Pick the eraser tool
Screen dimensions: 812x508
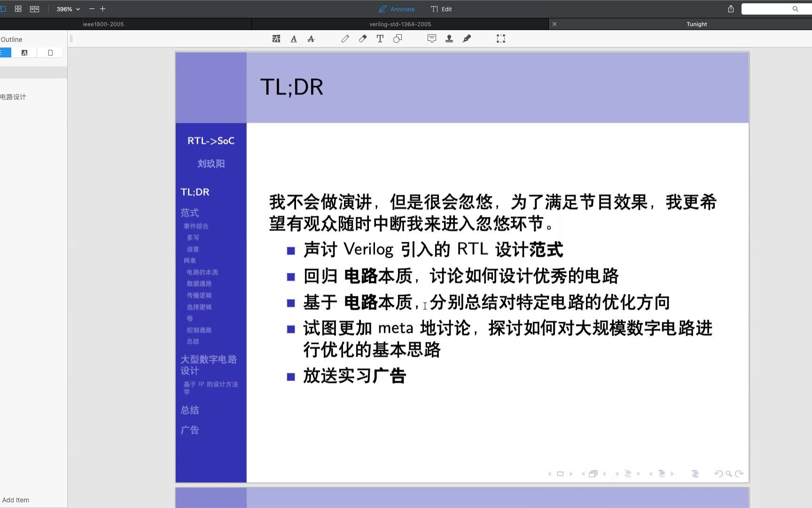click(x=363, y=39)
